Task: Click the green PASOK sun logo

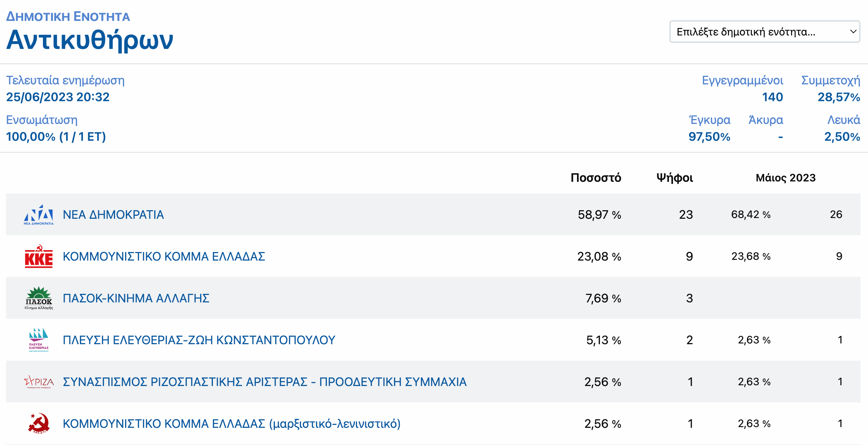Action: pyautogui.click(x=38, y=298)
